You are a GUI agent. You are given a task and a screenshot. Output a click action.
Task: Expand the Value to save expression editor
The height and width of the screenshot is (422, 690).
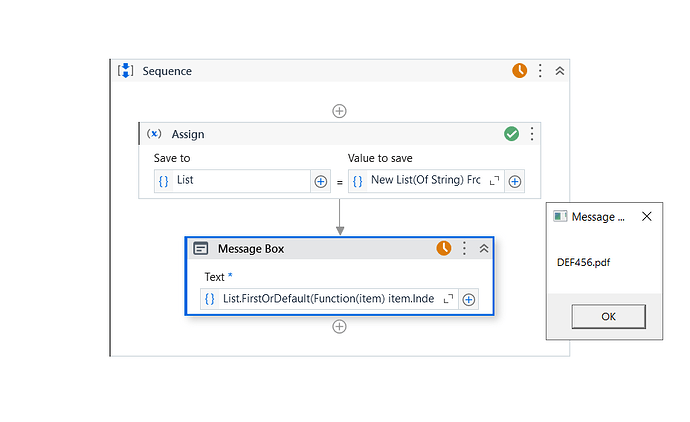point(494,181)
